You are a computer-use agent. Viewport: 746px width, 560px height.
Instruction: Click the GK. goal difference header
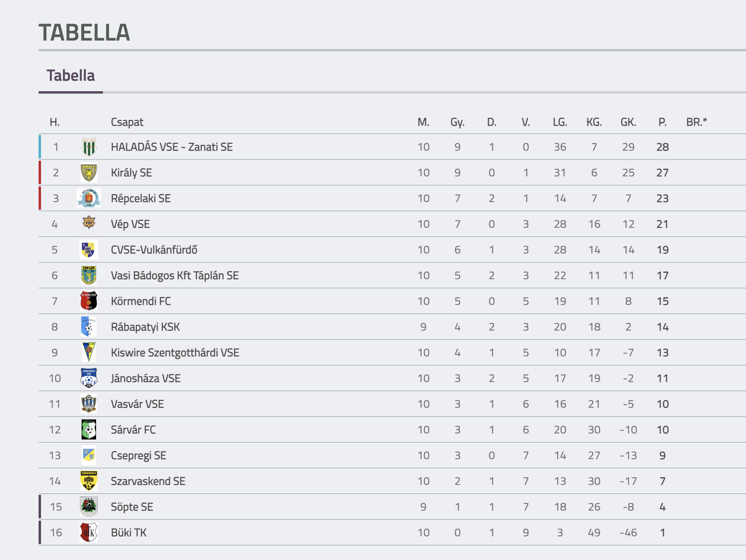(628, 122)
